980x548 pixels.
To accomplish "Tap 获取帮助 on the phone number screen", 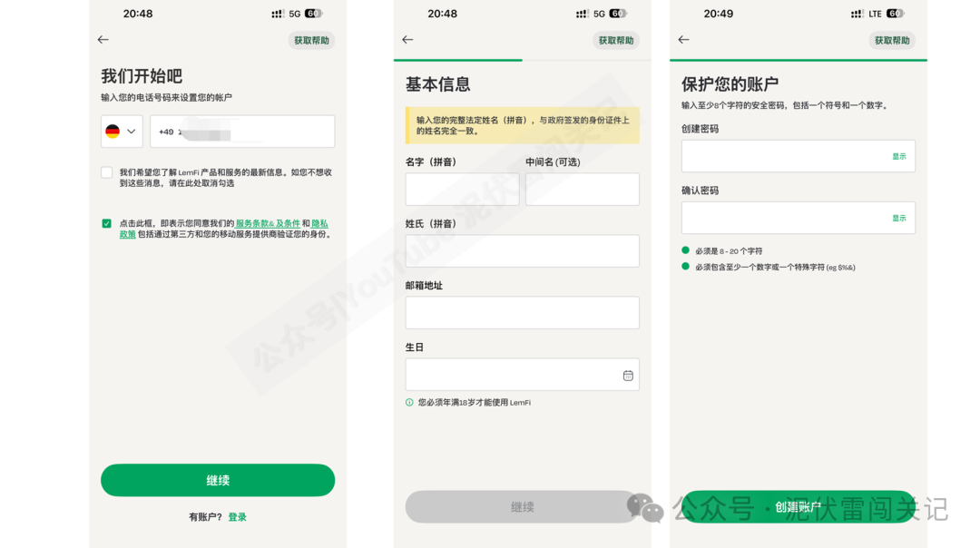I will [311, 40].
